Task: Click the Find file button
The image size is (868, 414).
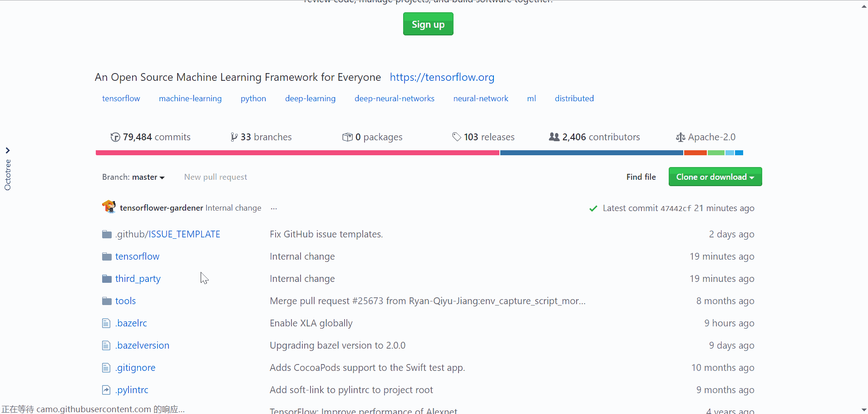Action: point(641,177)
